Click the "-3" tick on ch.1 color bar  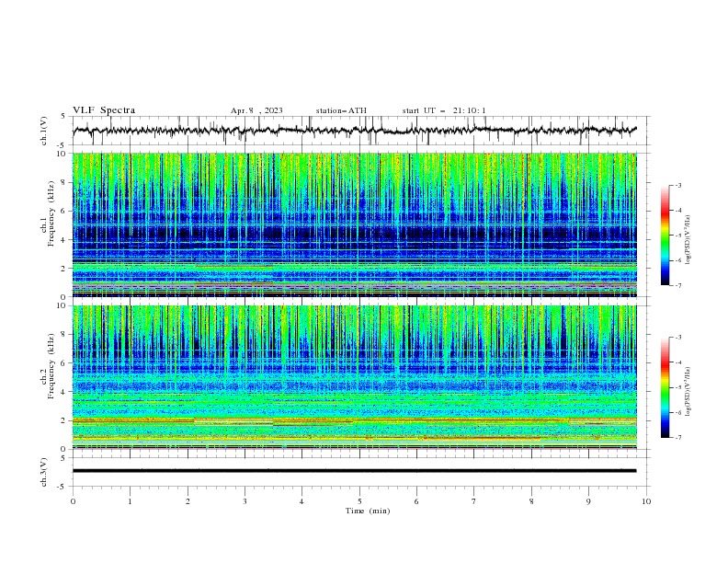point(677,185)
